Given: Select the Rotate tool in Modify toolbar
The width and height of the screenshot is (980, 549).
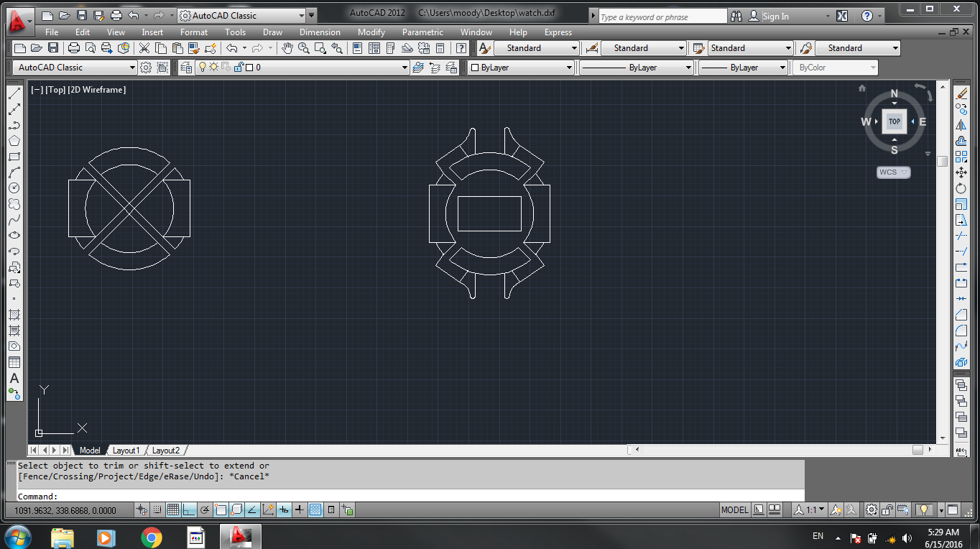Looking at the screenshot, I should pyautogui.click(x=961, y=188).
